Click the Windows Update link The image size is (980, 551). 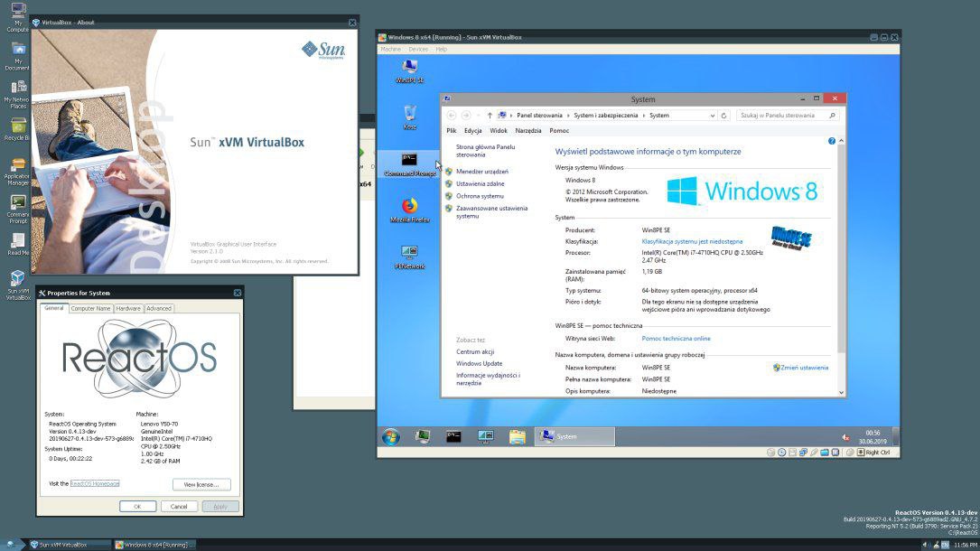(x=479, y=364)
